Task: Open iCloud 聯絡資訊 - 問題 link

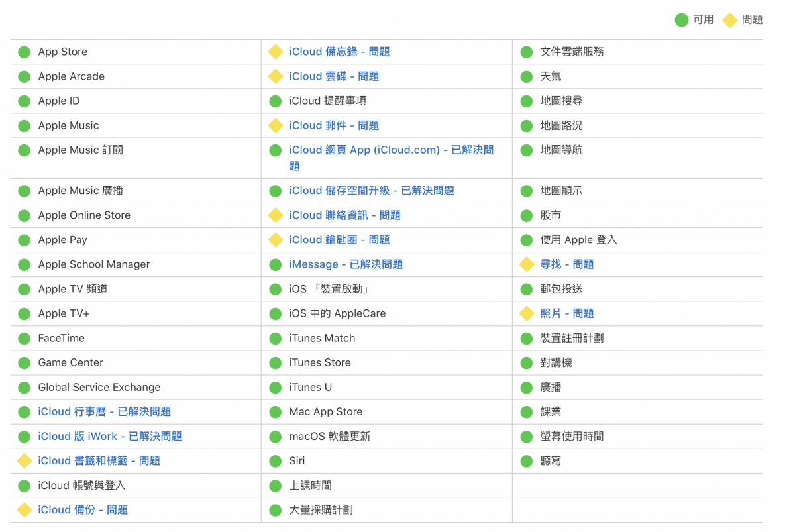Action: pos(344,215)
